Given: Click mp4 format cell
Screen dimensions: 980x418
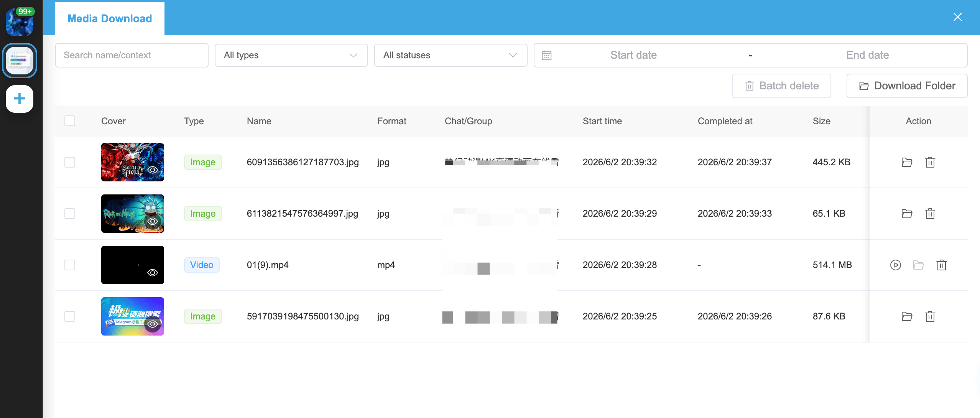Looking at the screenshot, I should [x=386, y=265].
